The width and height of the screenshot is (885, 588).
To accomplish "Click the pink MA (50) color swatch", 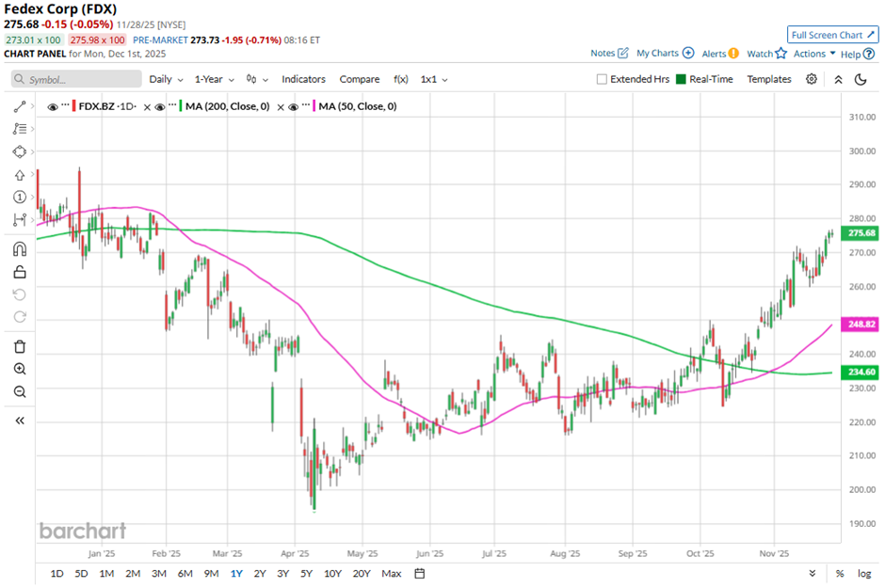I will pos(314,106).
